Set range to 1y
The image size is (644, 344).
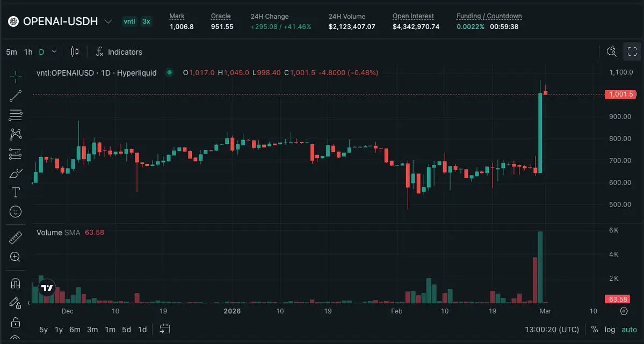coord(59,330)
